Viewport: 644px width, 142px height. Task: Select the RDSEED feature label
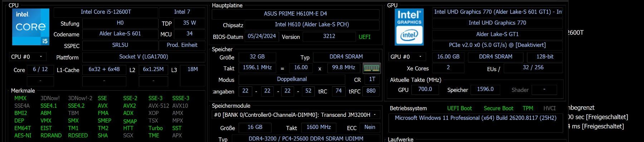[78, 136]
